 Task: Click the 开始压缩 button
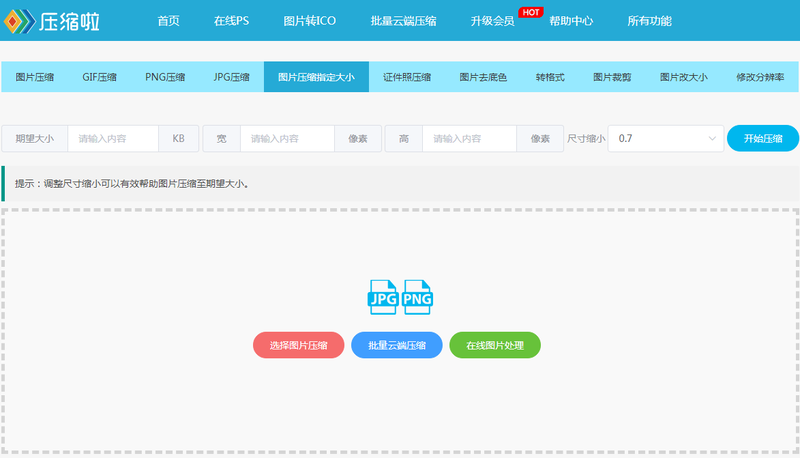coord(763,138)
